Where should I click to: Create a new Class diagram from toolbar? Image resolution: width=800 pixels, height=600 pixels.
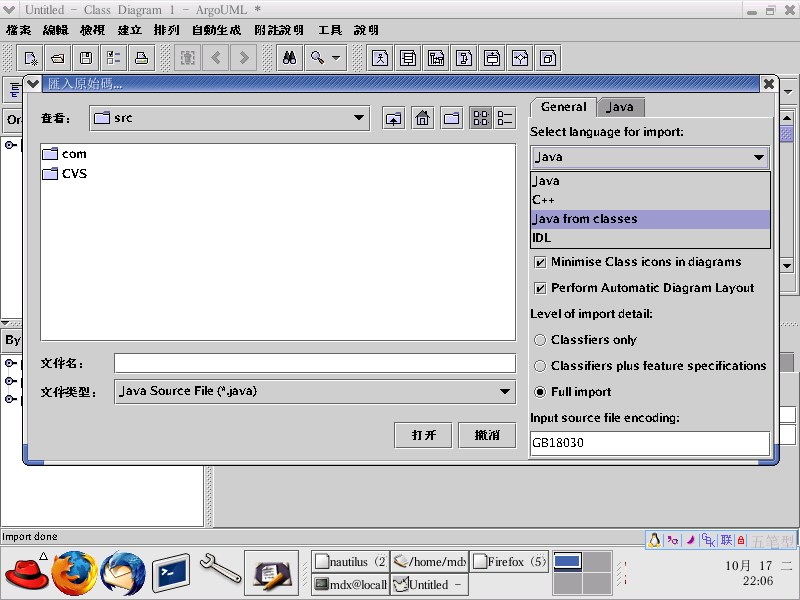point(408,58)
